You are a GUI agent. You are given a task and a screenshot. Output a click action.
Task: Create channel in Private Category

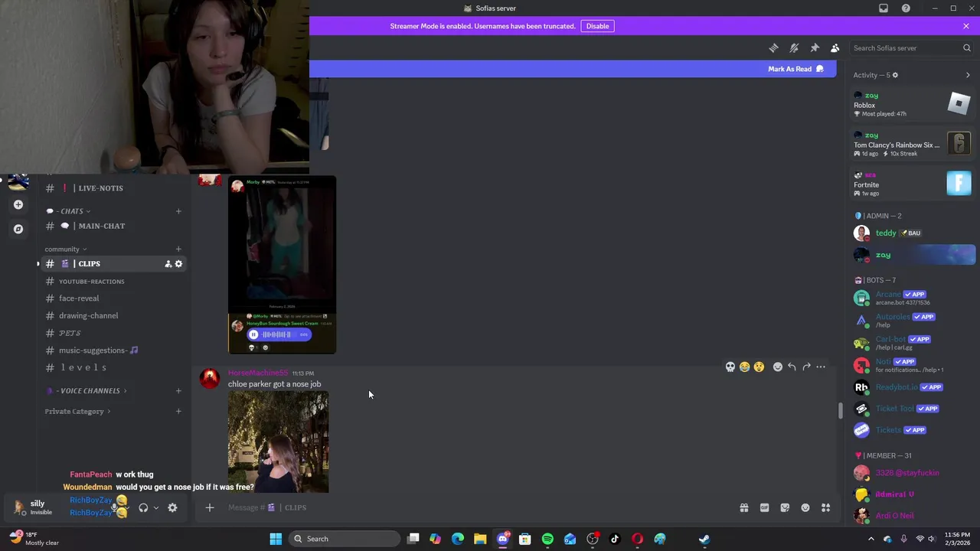[178, 412]
